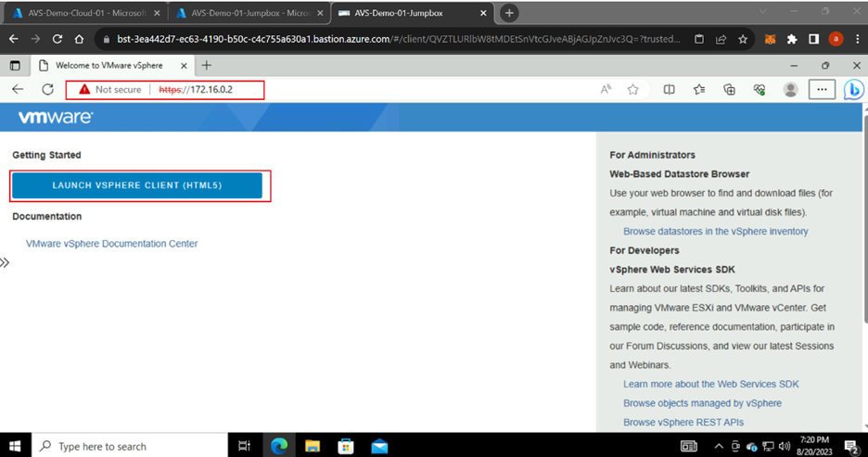Open Edge split screen
The width and height of the screenshot is (868, 457).
670,90
